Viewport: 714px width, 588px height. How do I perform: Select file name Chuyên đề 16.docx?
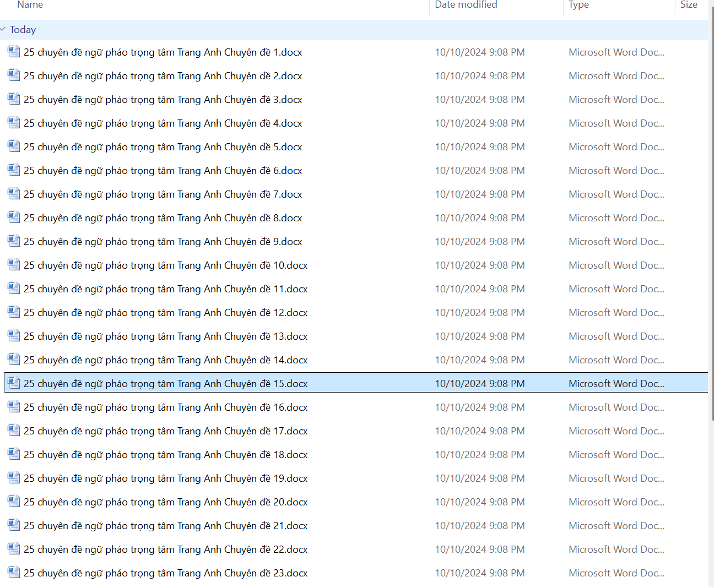[x=166, y=407]
